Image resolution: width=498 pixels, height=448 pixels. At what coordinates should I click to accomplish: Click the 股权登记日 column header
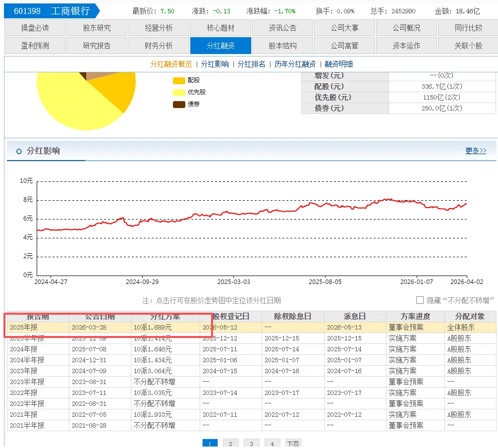(231, 317)
